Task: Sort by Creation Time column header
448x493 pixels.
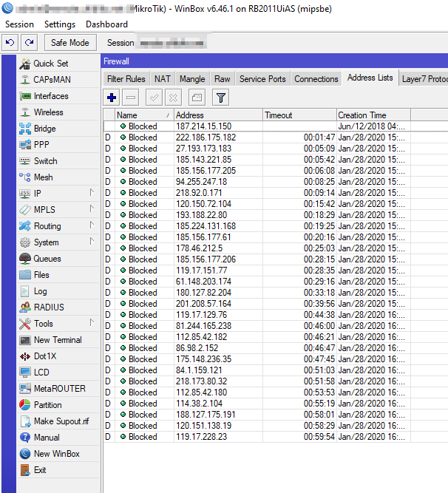Action: pos(373,115)
